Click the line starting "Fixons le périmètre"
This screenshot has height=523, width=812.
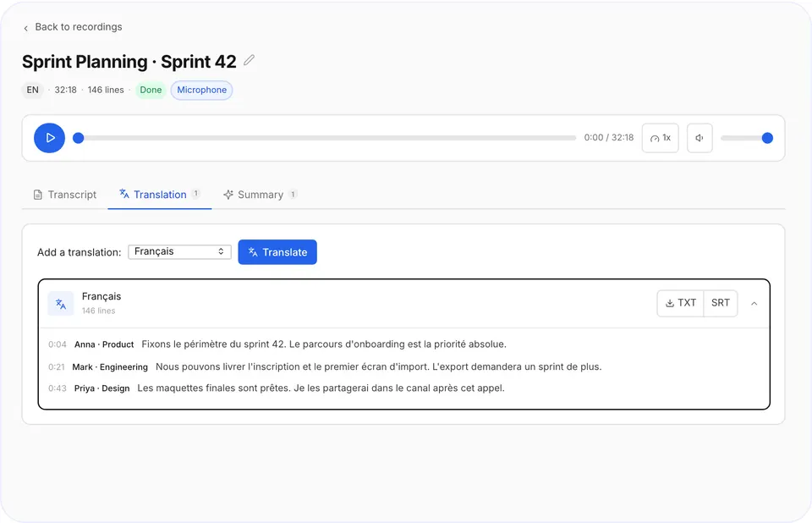pos(324,344)
